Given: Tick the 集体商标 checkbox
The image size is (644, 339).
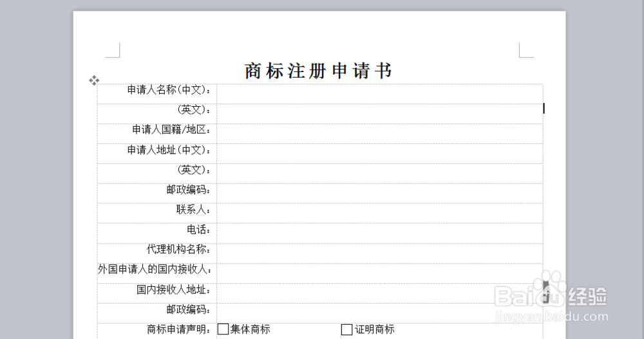Looking at the screenshot, I should (x=223, y=329).
